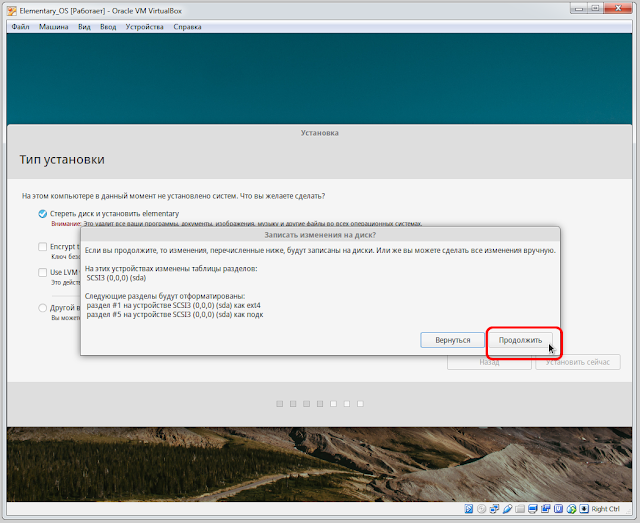Screen dimensions: 640x523
Task: Click the Назад button behind the dialog
Action: [489, 362]
